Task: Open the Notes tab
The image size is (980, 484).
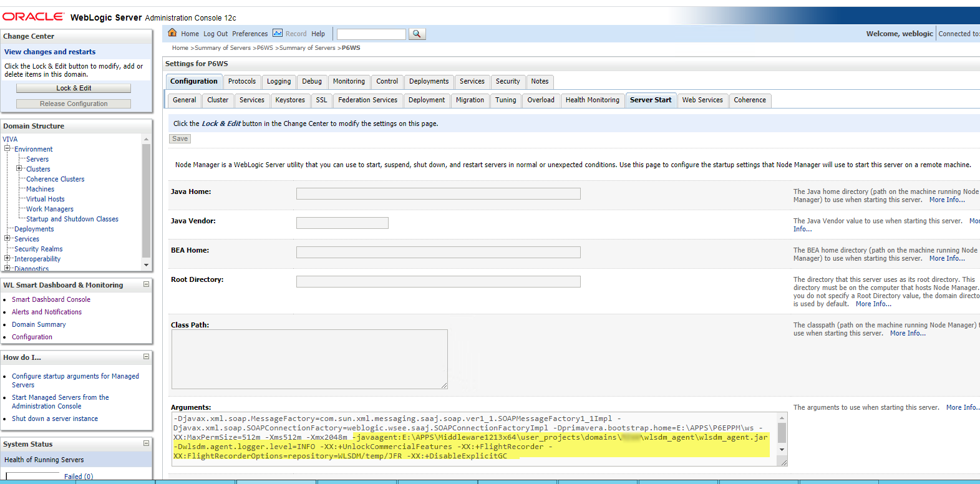Action: coord(540,82)
